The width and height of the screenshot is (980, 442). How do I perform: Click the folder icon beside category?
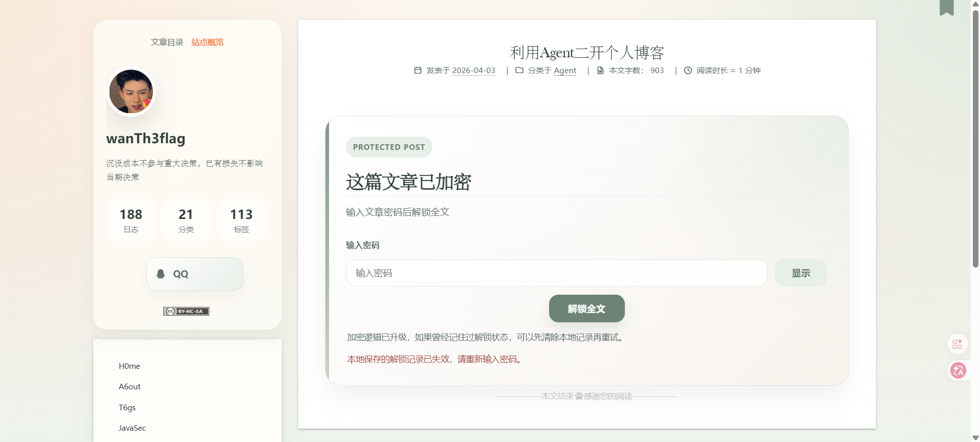pos(519,70)
